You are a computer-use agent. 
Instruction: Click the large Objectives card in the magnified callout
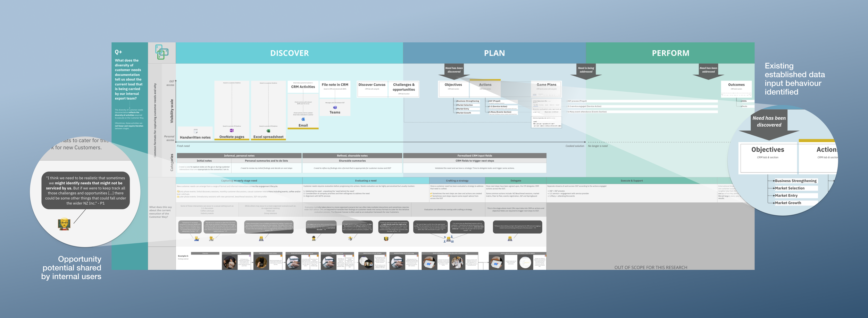(x=768, y=158)
